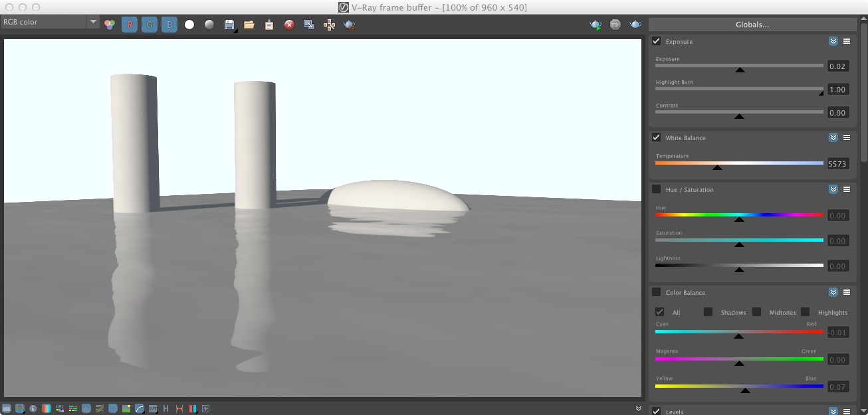Copy render to clipboard icon
This screenshot has width=868, height=415.
pos(269,25)
